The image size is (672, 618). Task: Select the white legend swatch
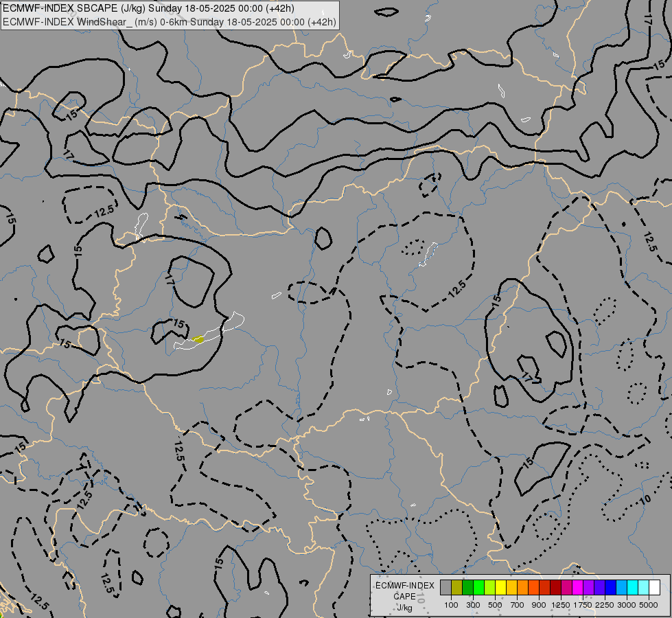654,587
